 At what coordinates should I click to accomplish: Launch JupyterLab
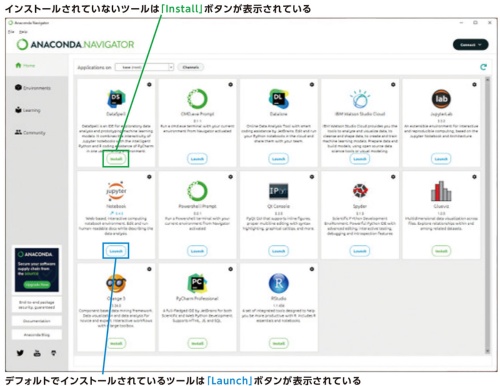[441, 159]
